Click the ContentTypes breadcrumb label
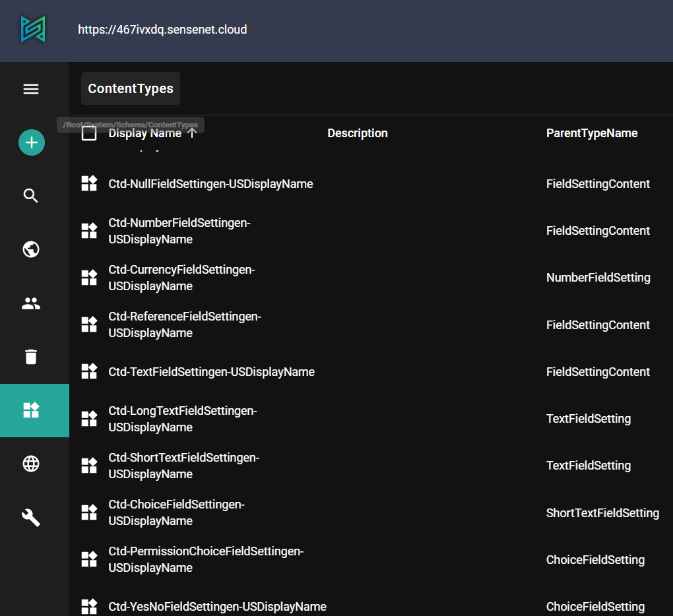The image size is (673, 616). coord(130,88)
